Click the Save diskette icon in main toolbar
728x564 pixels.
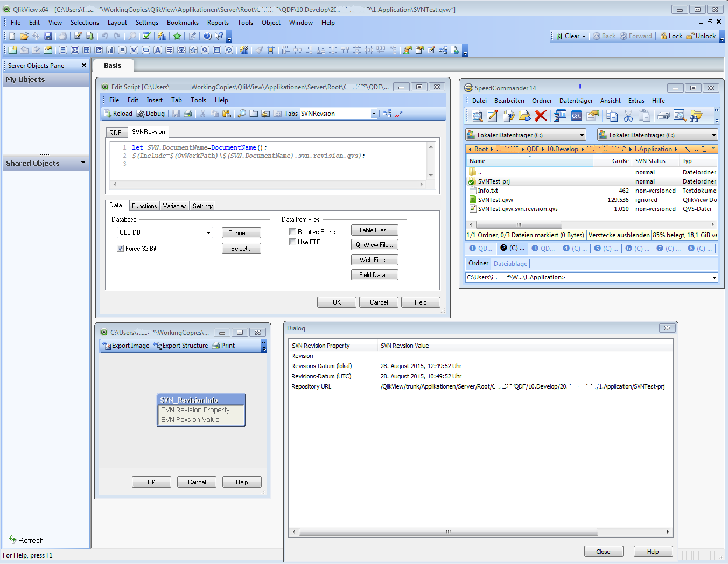(x=48, y=36)
